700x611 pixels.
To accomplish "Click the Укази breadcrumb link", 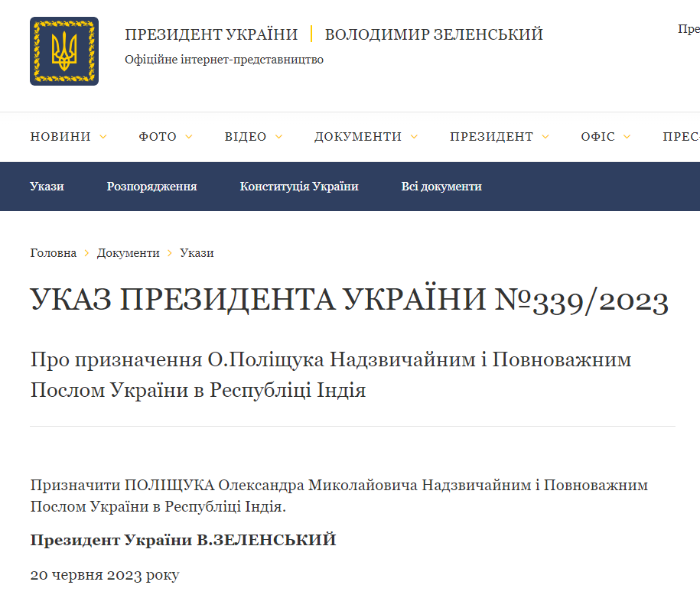I will (197, 252).
